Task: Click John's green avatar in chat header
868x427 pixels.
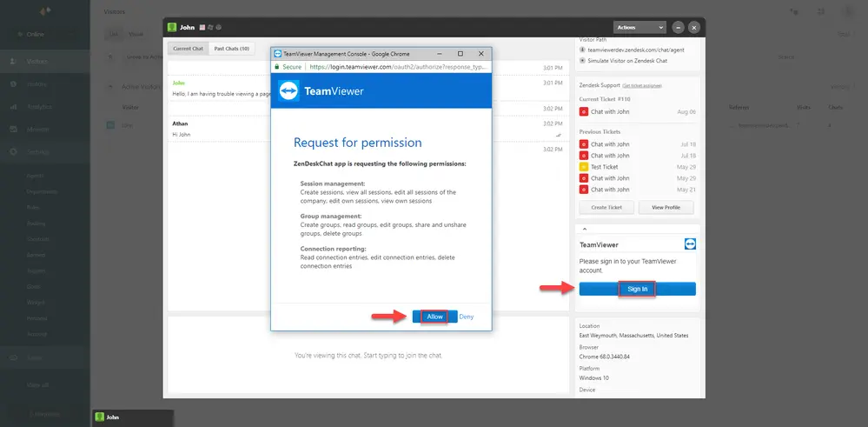Action: pos(172,27)
